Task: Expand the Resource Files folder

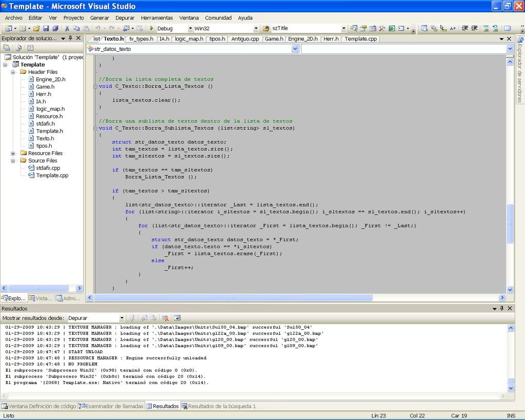Action: (13, 153)
